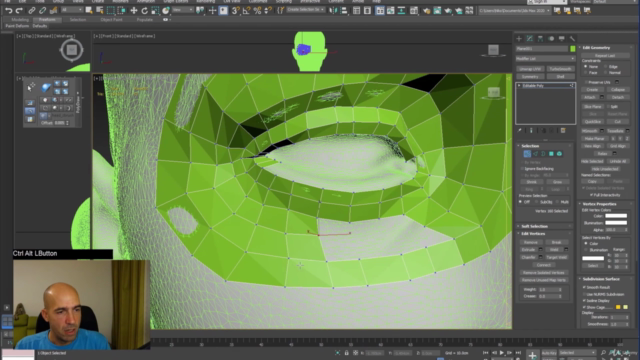Image resolution: width=640 pixels, height=360 pixels.
Task: Open the Create command panel tab
Action: tap(519, 39)
